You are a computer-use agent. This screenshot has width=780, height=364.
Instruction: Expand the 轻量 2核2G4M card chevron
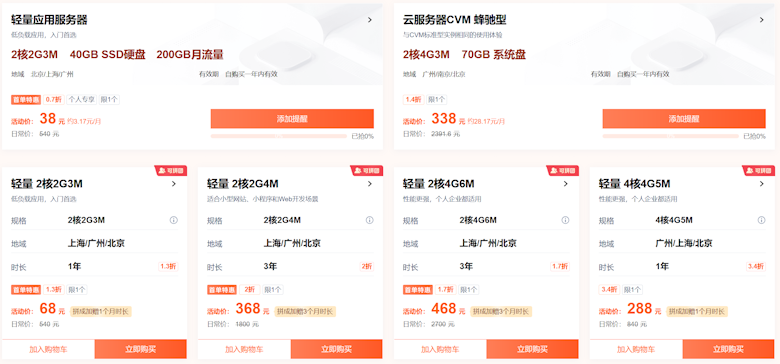tap(370, 184)
